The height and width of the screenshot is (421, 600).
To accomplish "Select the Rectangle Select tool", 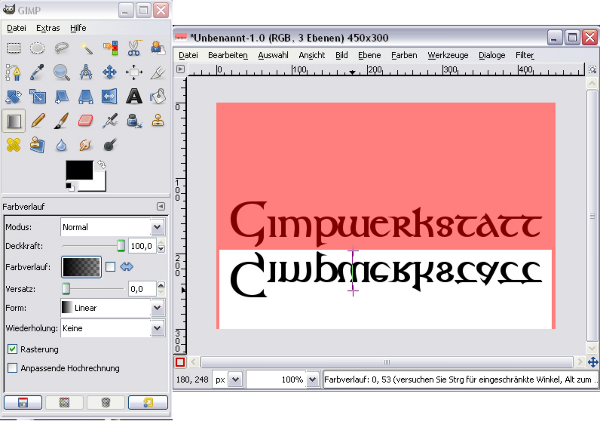I will point(14,48).
